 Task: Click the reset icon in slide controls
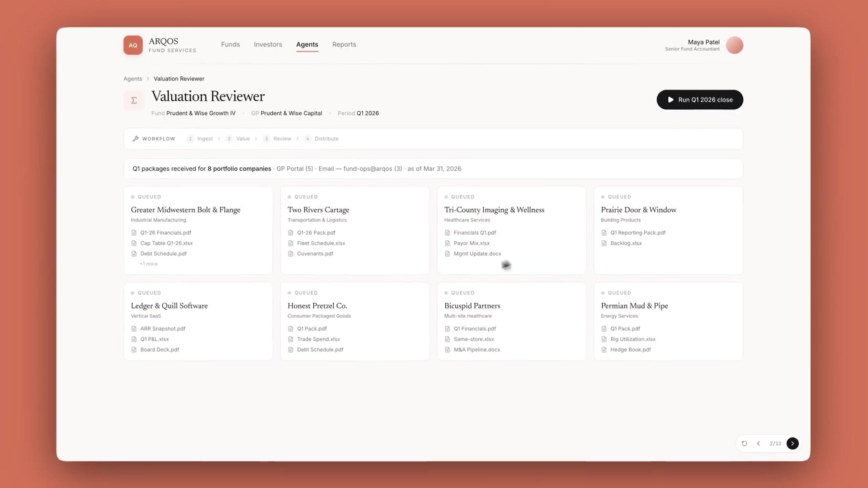click(744, 443)
